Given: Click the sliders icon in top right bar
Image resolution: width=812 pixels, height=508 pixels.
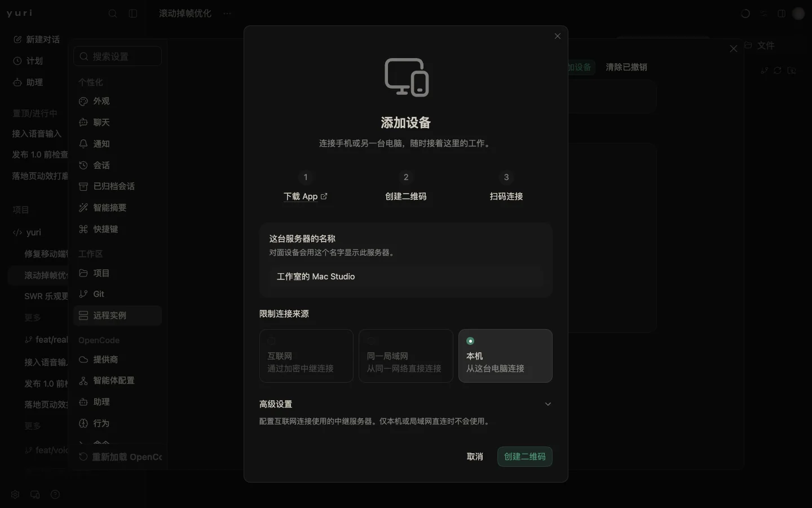Looking at the screenshot, I should coord(764,14).
